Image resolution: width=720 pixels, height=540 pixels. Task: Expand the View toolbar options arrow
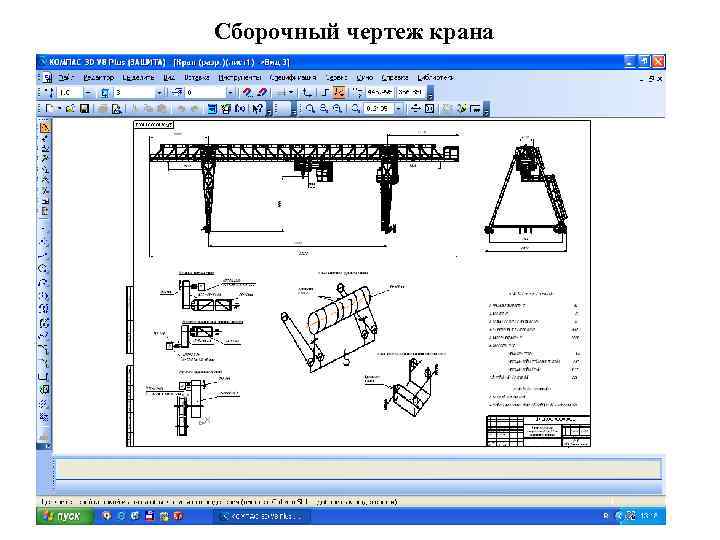(486, 109)
